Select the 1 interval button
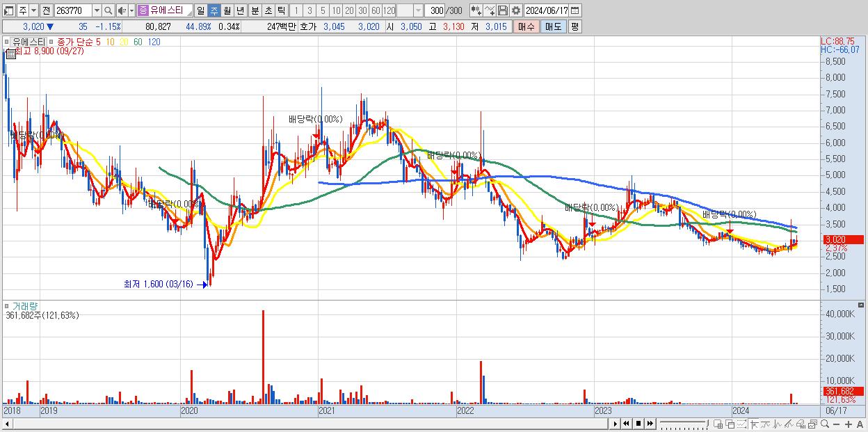This screenshot has height=432, width=868. [x=296, y=10]
